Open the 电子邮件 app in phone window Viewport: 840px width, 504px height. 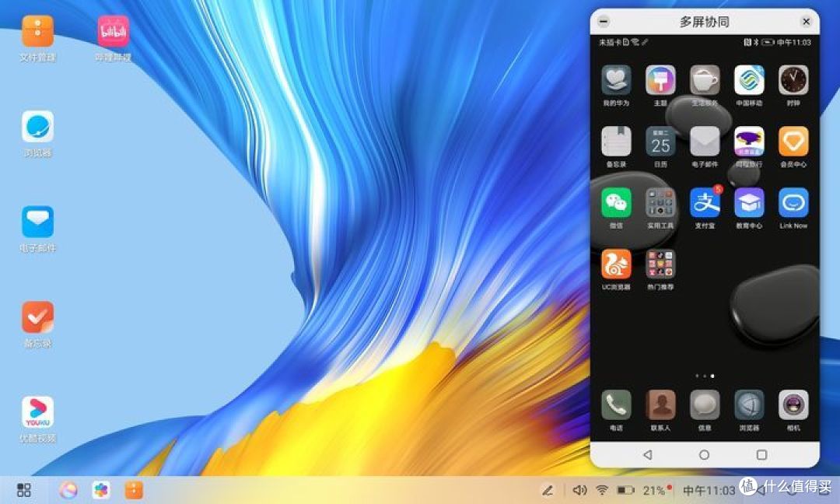(705, 142)
